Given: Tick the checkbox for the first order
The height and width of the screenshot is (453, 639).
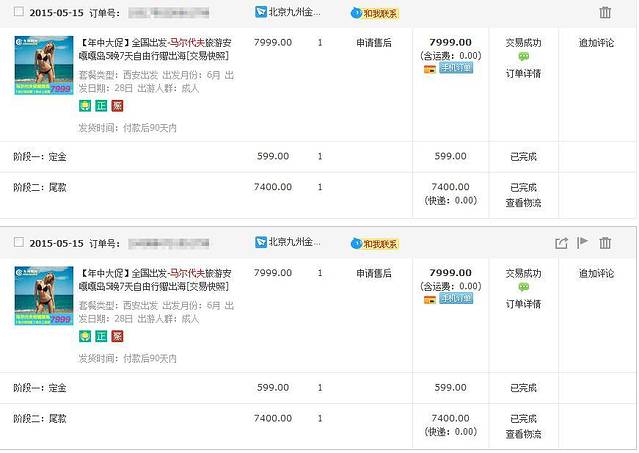Looking at the screenshot, I should [18, 12].
